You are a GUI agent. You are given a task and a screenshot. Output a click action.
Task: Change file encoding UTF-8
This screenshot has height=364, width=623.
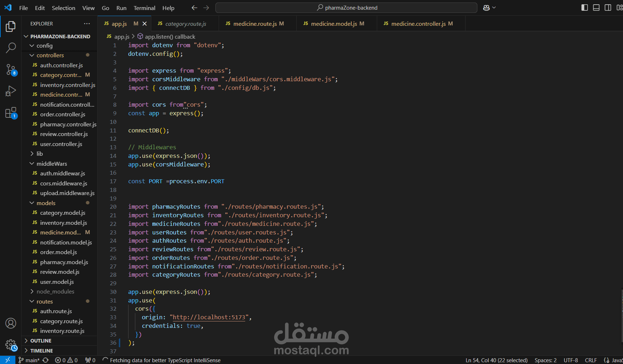pos(571,360)
